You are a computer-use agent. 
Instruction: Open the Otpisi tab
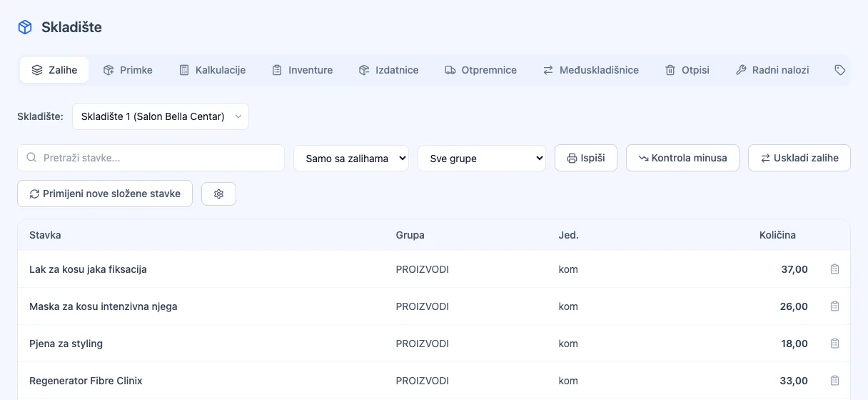click(x=687, y=70)
